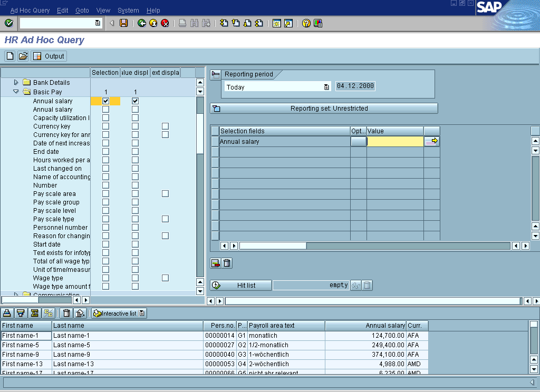540x392 pixels.
Task: Click the yellow Exit arrow icon
Action: coord(153,23)
